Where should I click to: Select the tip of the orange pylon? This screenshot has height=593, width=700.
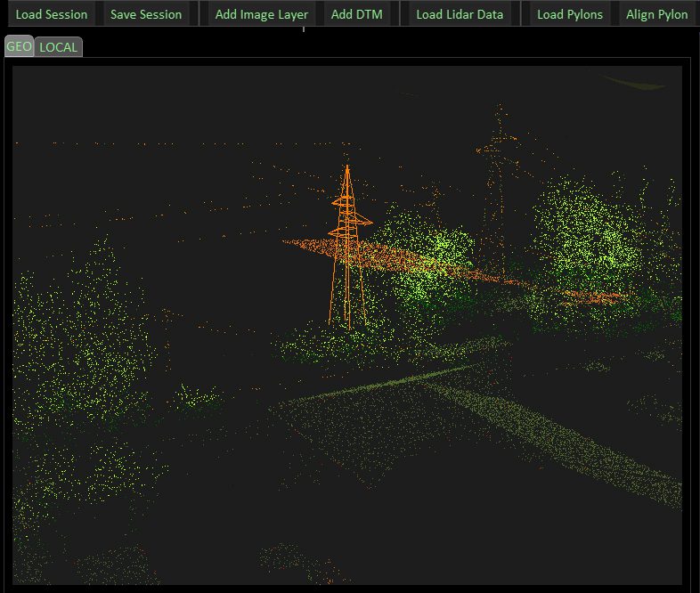347,167
